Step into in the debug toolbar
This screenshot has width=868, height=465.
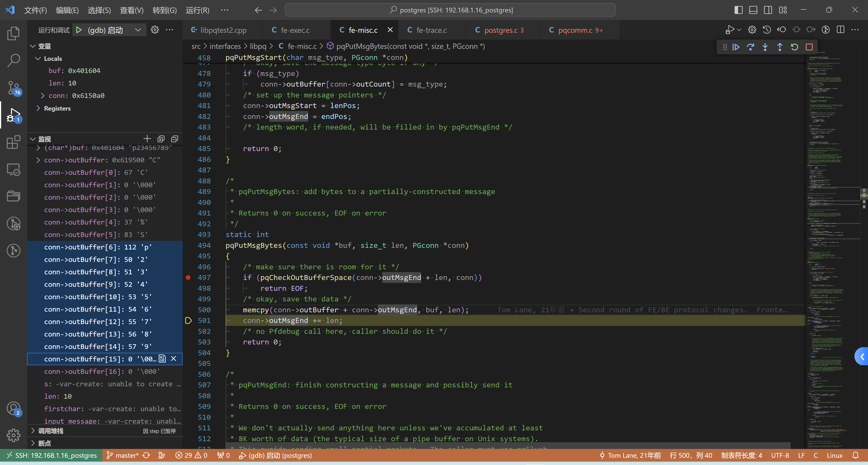pyautogui.click(x=765, y=47)
